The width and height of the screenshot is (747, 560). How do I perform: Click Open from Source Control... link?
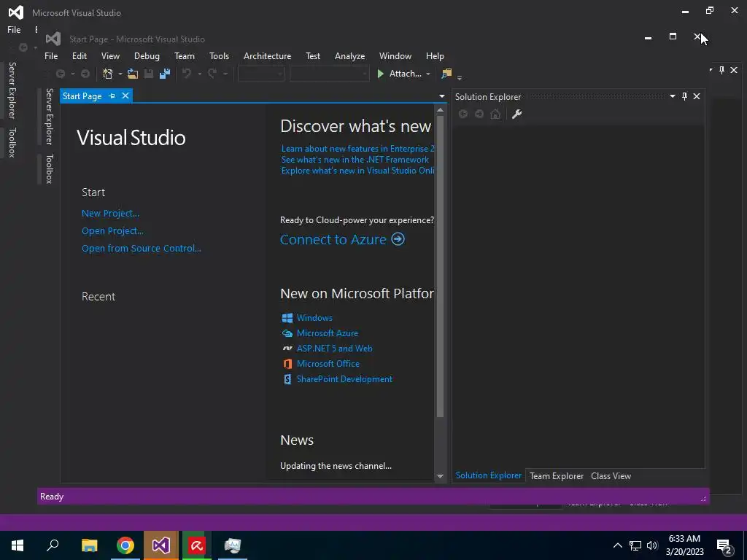142,248
